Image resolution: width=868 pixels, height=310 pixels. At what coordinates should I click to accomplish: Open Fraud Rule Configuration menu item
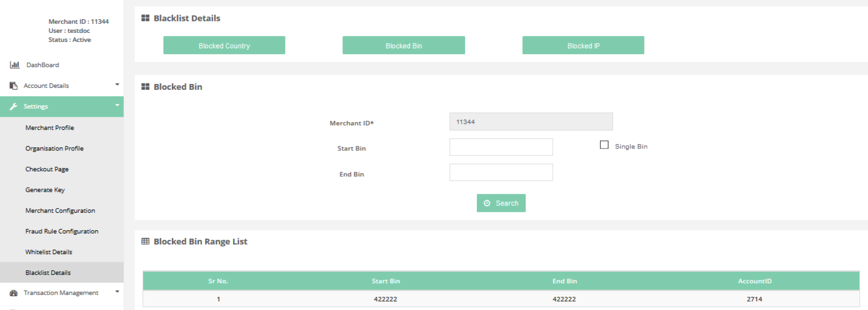click(x=62, y=231)
